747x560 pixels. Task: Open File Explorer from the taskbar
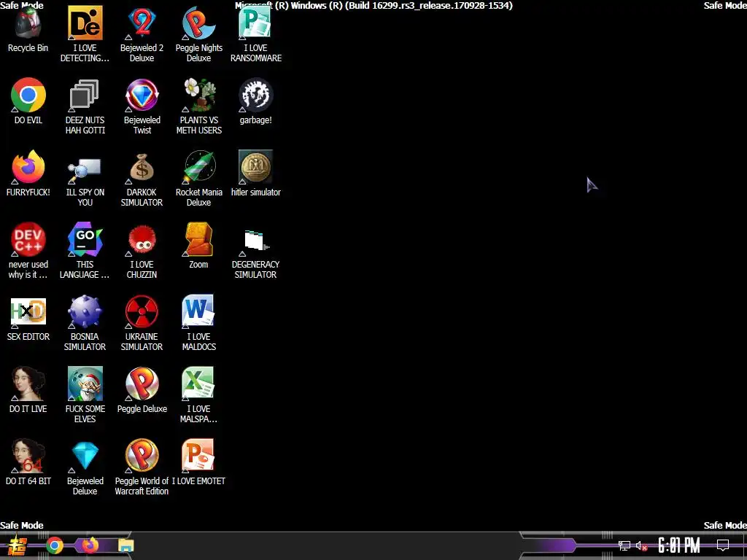coord(126,545)
